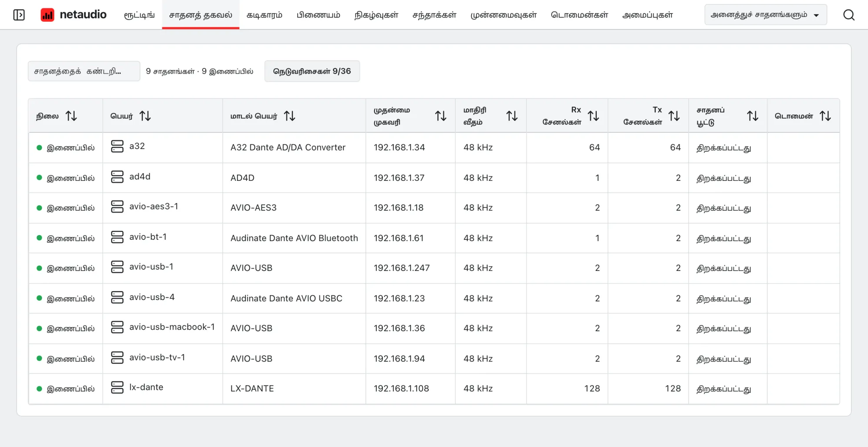
Task: Click device icon for lx-dante
Action: pyautogui.click(x=117, y=388)
